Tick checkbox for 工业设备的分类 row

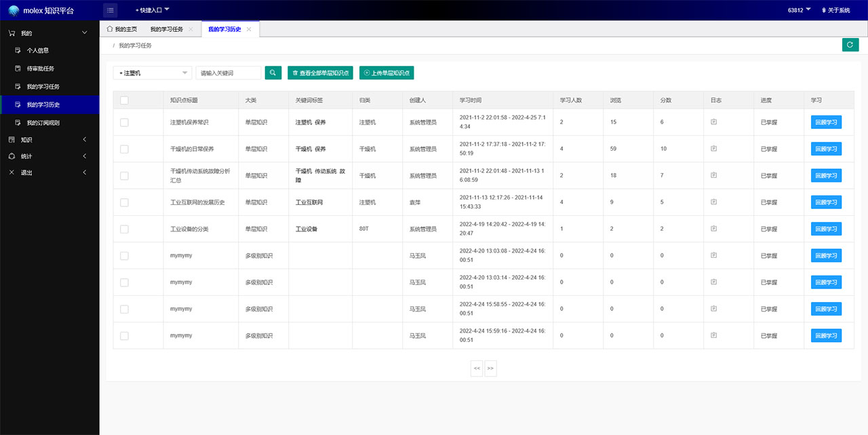click(124, 229)
